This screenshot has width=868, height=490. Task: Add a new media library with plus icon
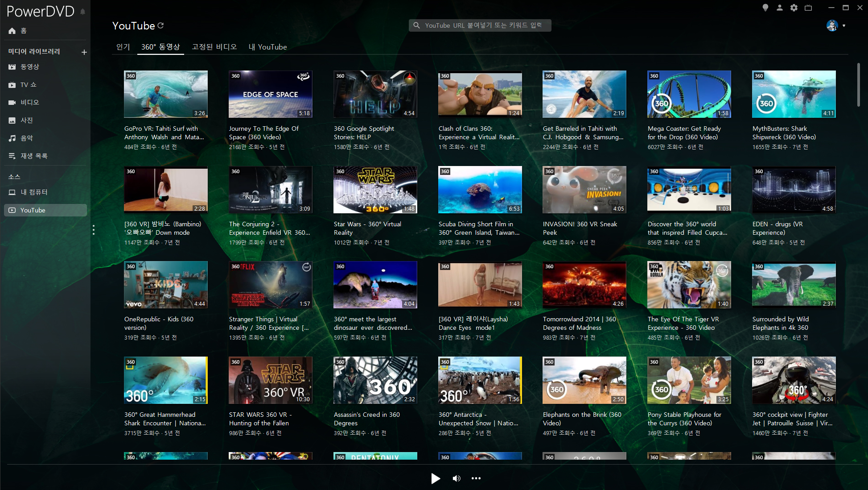[84, 52]
